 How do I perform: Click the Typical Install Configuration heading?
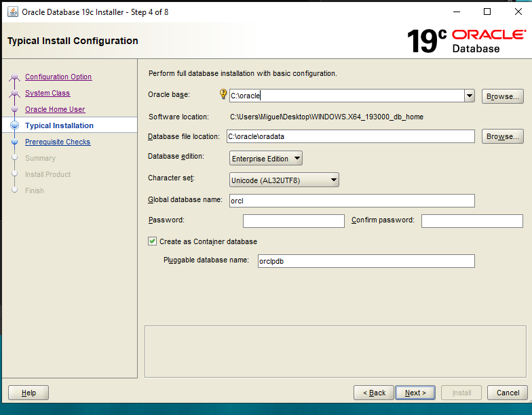click(x=73, y=41)
